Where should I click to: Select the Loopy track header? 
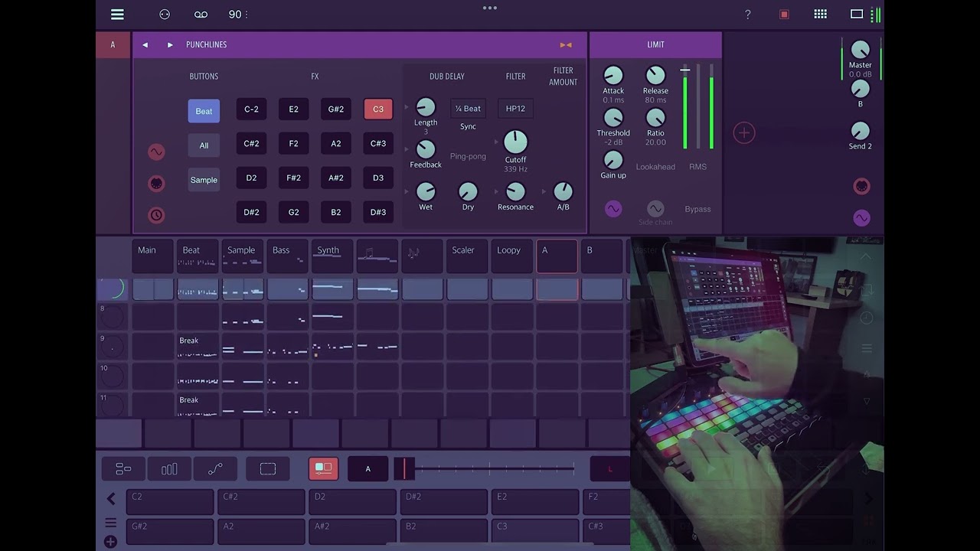(x=511, y=256)
